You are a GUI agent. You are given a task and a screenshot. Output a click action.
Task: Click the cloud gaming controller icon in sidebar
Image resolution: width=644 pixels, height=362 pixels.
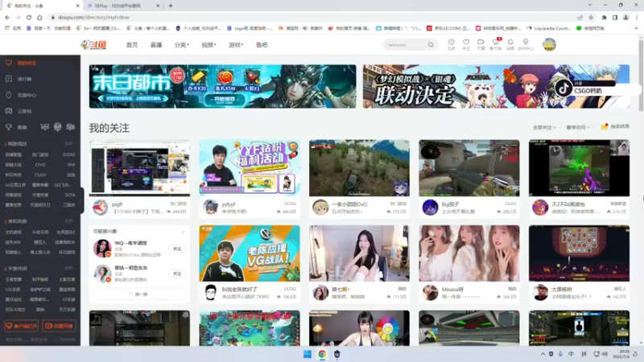click(9, 111)
